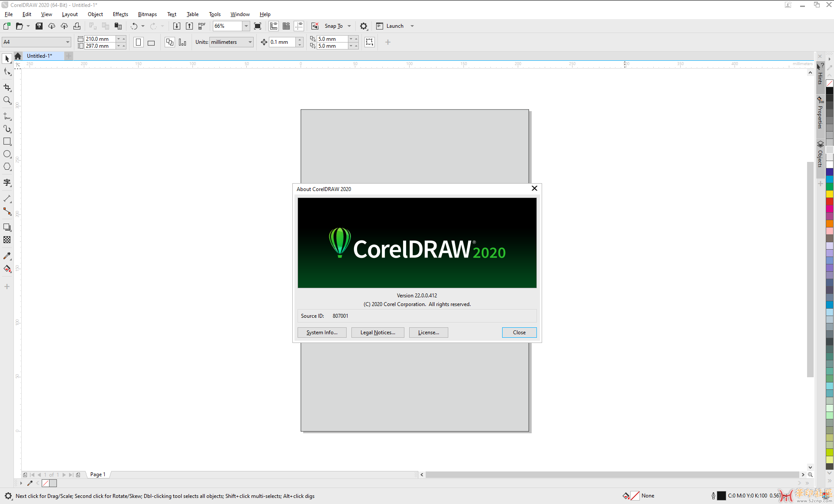The image size is (834, 504).
Task: Switch page to Landscape orientation
Action: tap(151, 42)
